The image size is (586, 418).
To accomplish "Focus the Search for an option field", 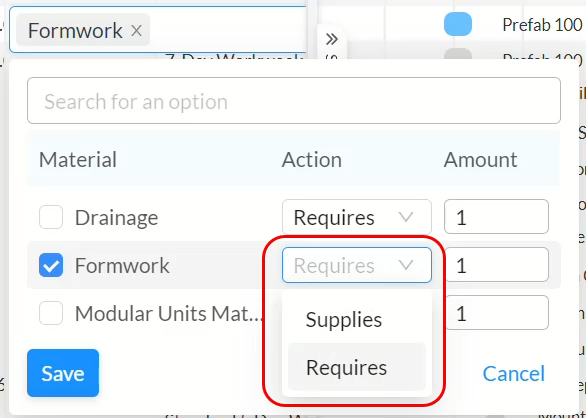I will [294, 101].
